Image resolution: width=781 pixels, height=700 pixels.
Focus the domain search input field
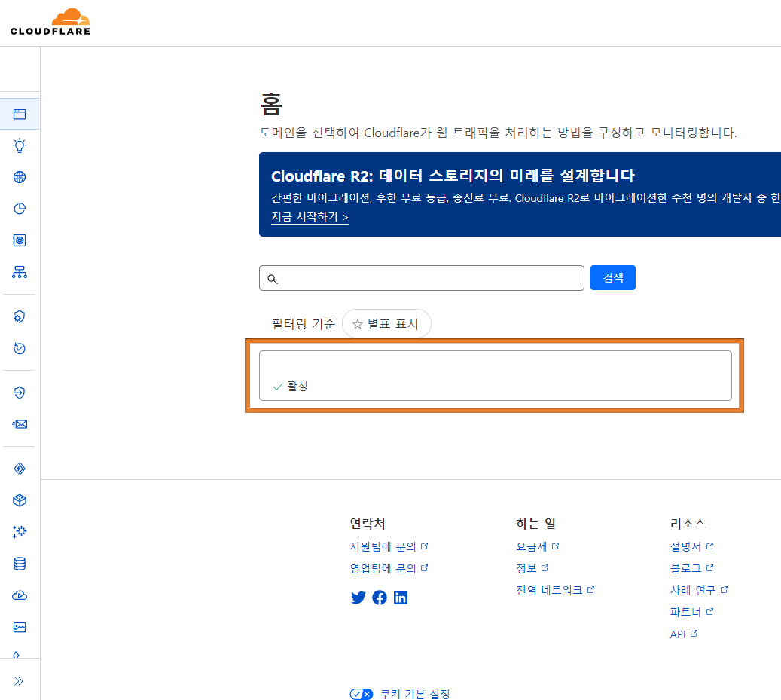pyautogui.click(x=422, y=278)
